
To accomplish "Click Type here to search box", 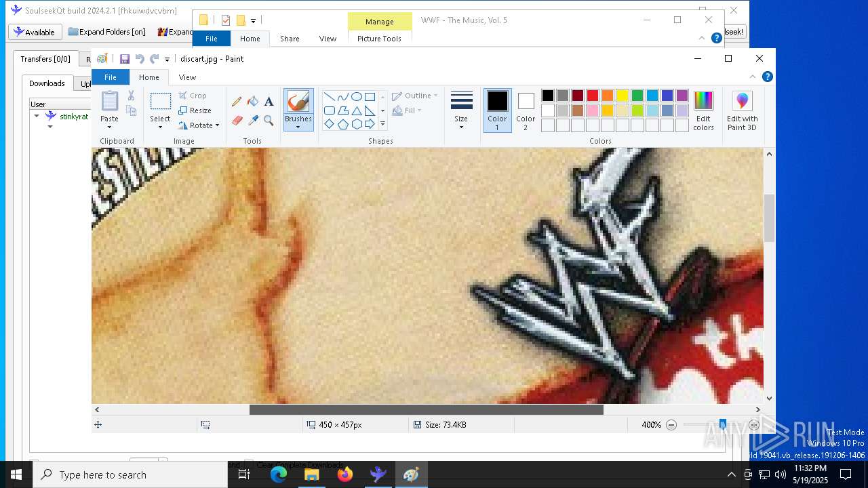I will point(130,475).
